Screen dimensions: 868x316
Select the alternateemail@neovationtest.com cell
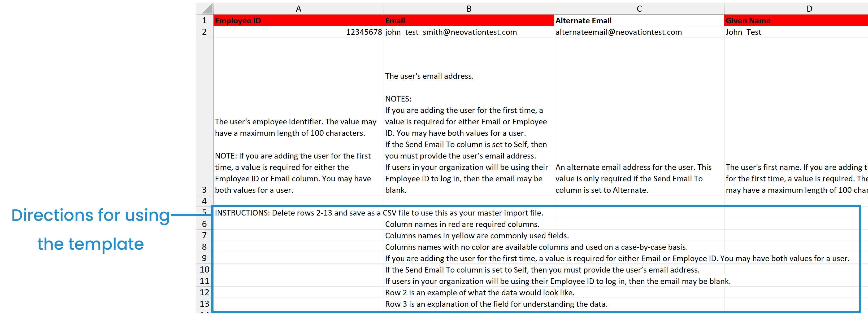pyautogui.click(x=639, y=32)
